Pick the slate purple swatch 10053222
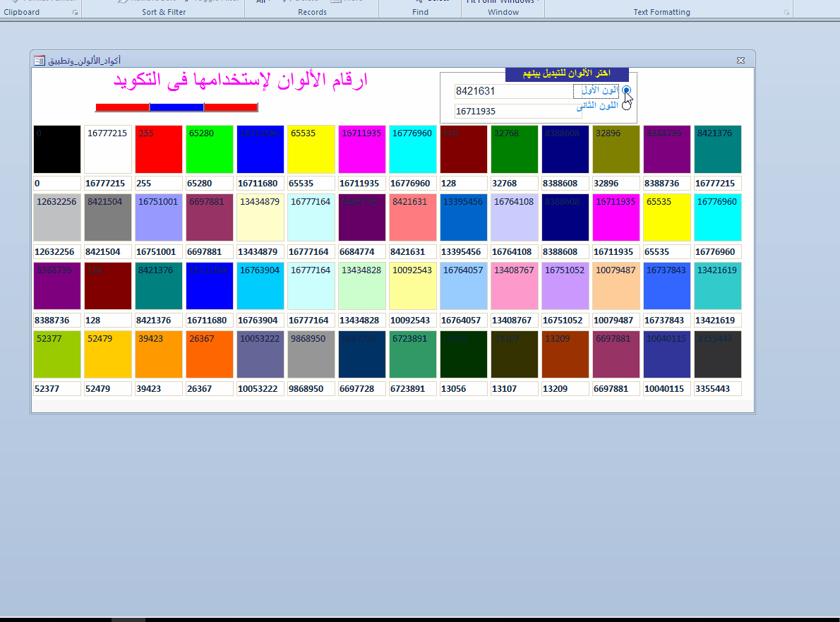Screen dimensions: 840x622 coord(260,354)
